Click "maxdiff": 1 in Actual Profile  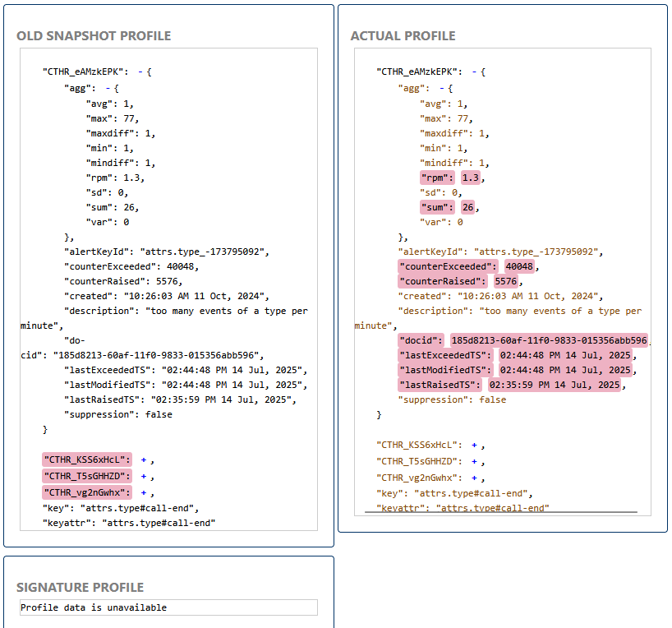click(x=455, y=133)
